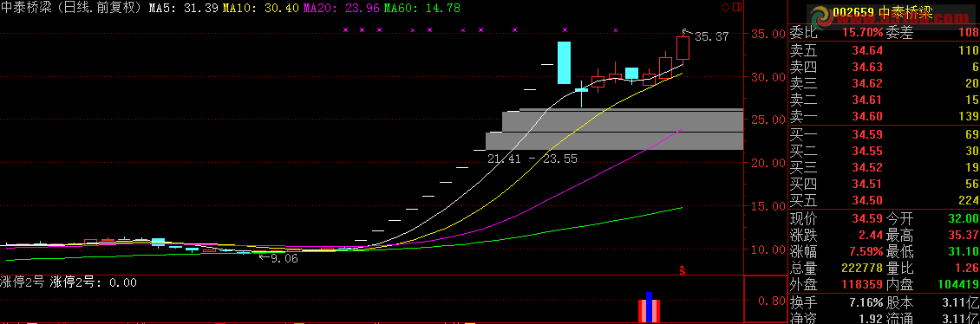The image size is (980, 324).
Task: Click the swirl logo beside stock code
Action: [820, 13]
